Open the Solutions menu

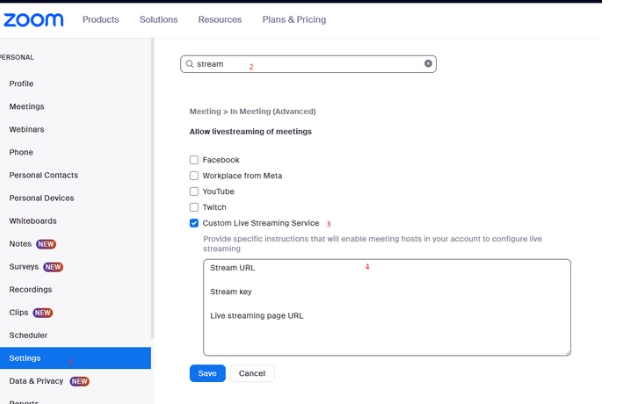[159, 19]
